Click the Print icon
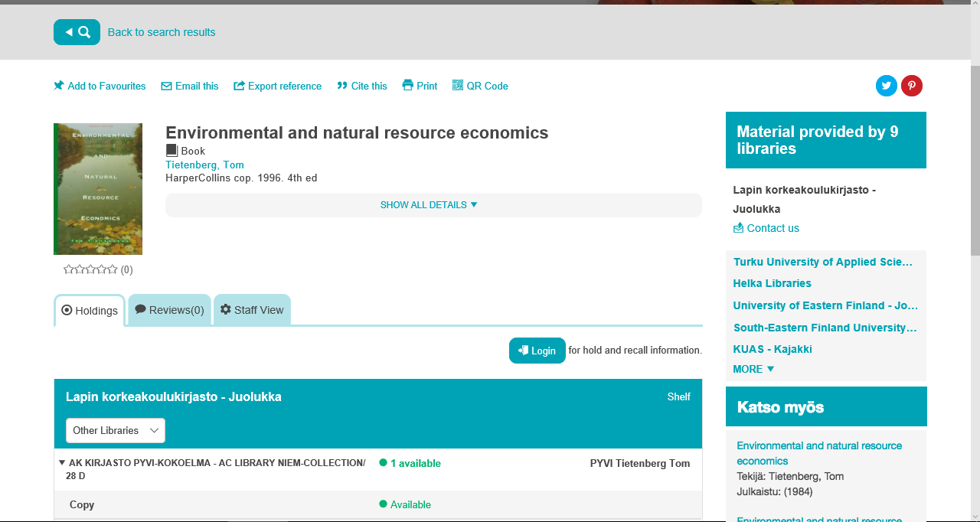The height and width of the screenshot is (522, 980). pos(408,86)
